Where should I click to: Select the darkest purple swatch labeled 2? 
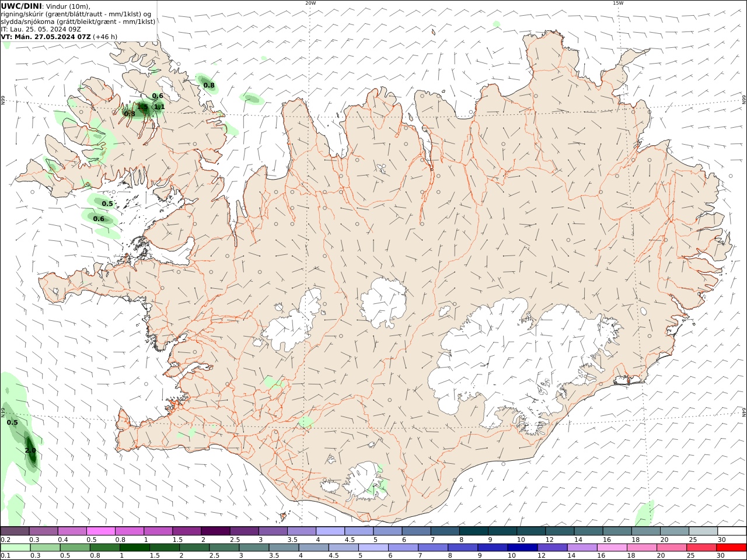[x=215, y=531]
